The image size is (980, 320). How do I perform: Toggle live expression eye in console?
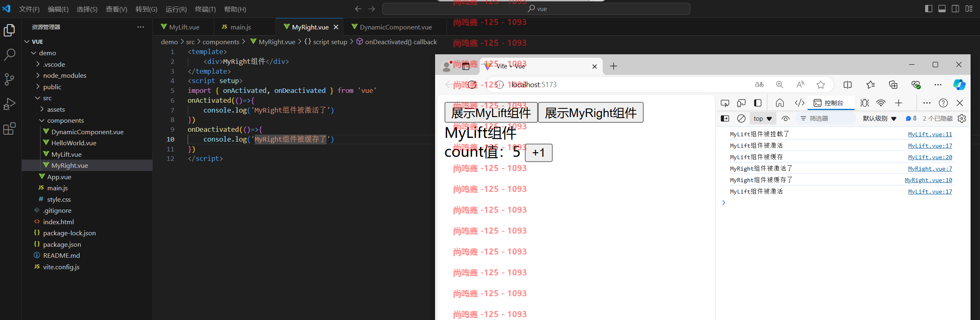coord(785,119)
